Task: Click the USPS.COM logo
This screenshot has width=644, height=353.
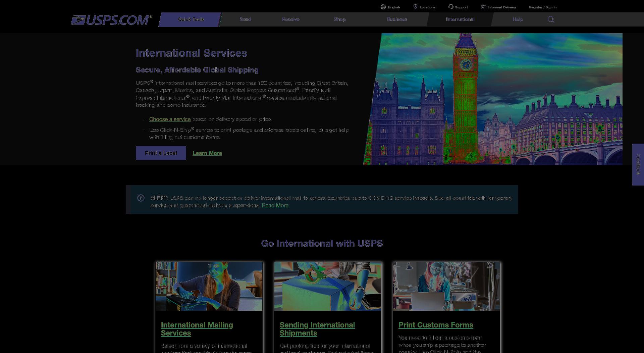Action: pos(111,20)
